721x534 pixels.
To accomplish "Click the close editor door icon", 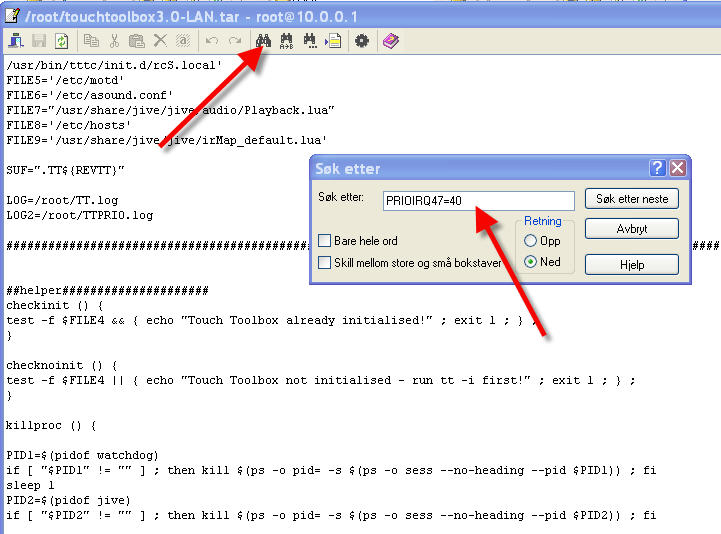I will coord(16,41).
